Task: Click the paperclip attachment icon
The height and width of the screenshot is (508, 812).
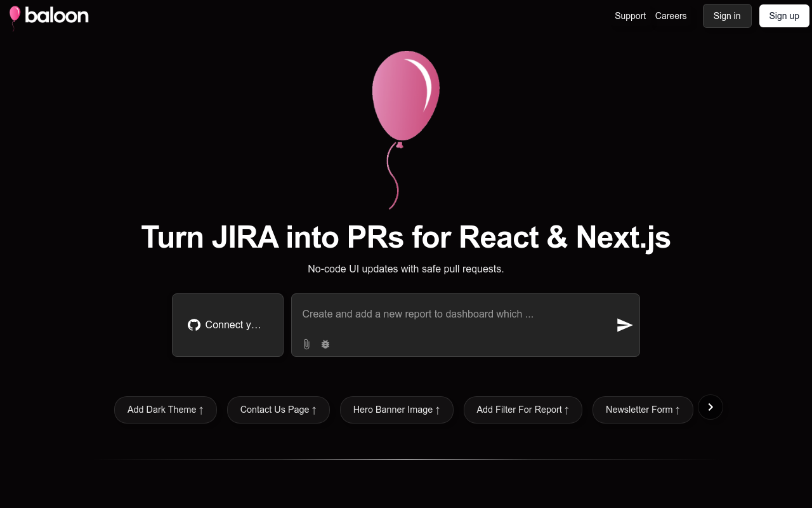Action: coord(306,344)
